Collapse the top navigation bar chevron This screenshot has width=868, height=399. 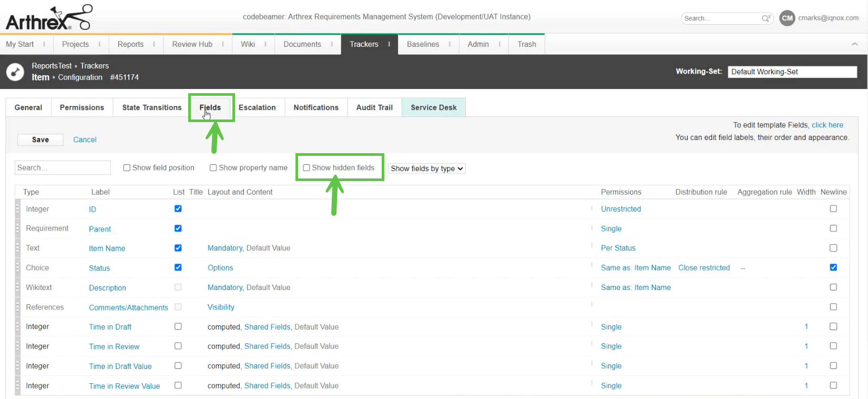point(854,44)
